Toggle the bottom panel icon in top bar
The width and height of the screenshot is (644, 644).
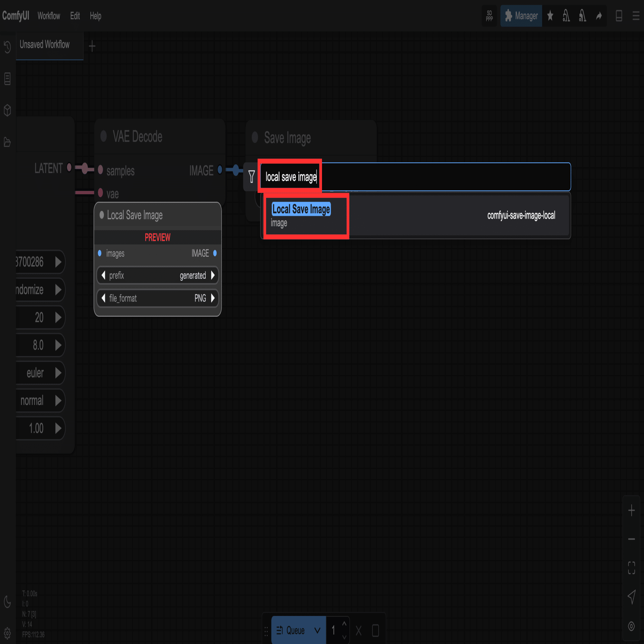[x=619, y=16]
